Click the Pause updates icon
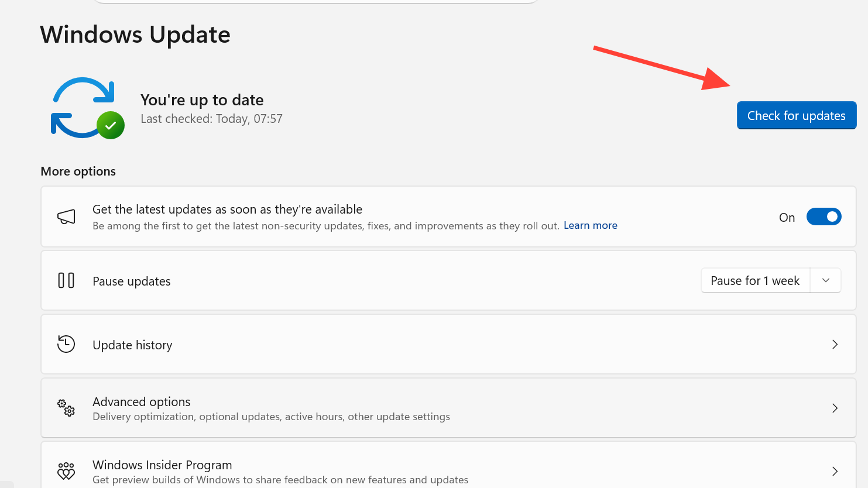This screenshot has height=488, width=868. coord(66,280)
